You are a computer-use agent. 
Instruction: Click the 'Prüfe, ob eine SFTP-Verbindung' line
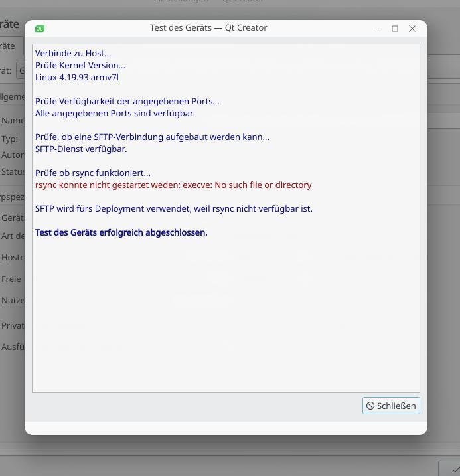[x=152, y=137]
